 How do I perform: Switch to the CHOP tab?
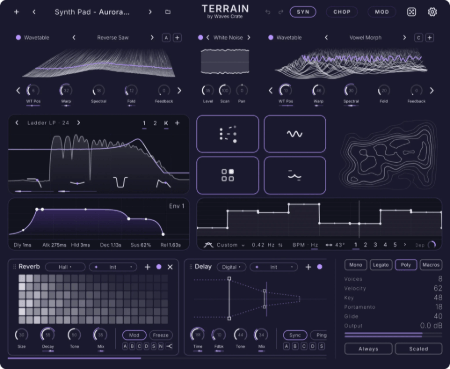pos(342,12)
